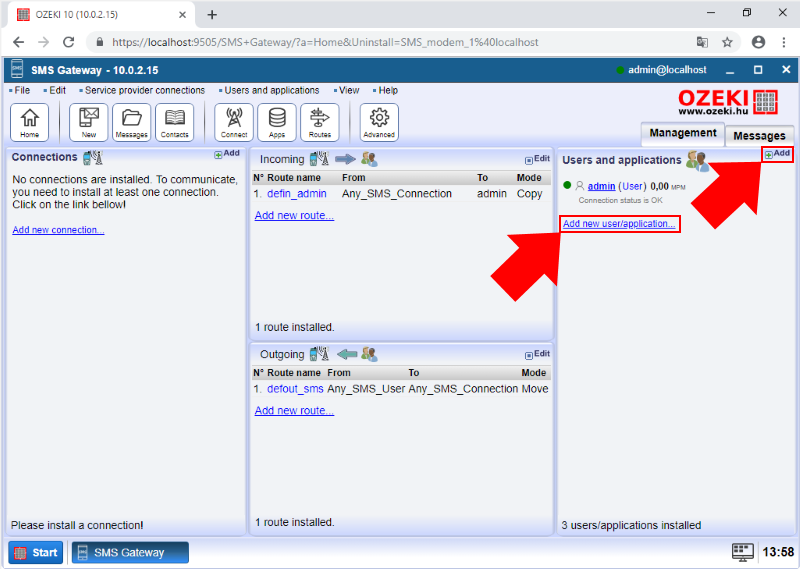Open the defin_admin incoming route
Image resolution: width=800 pixels, height=569 pixels.
296,194
